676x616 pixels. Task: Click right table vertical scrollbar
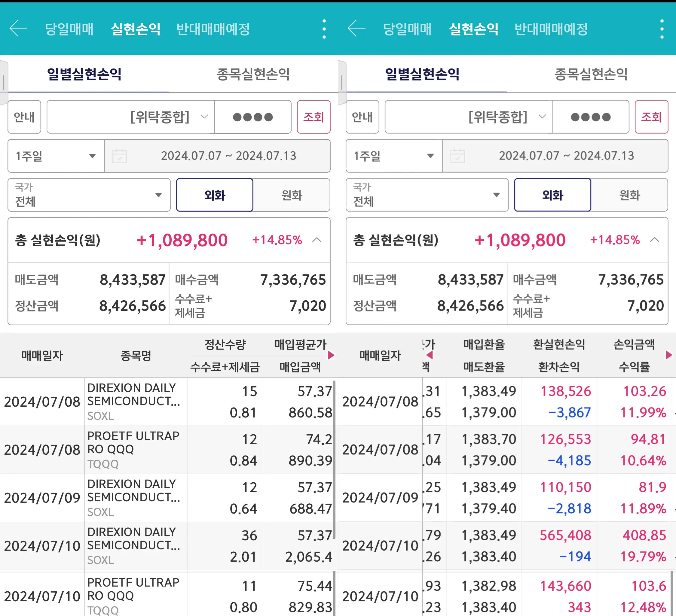pyautogui.click(x=672, y=593)
